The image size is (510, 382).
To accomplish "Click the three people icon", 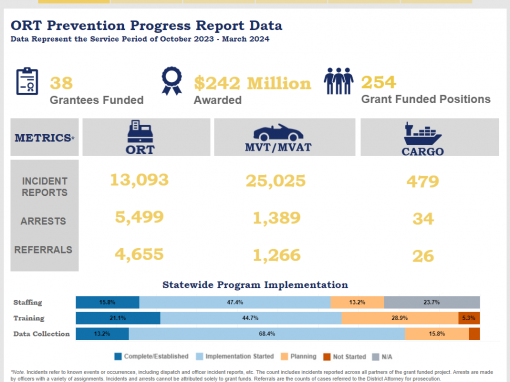I will coord(339,81).
